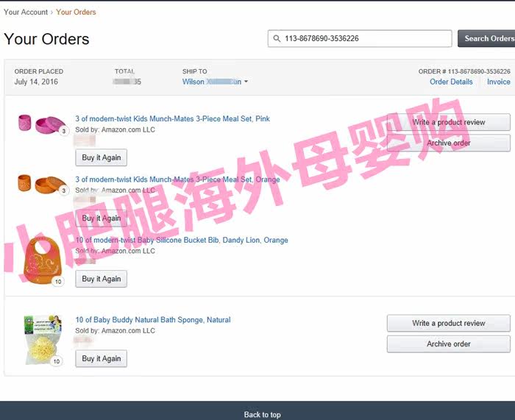The height and width of the screenshot is (420, 515).
Task: Write a product review for bath sponge
Action: pos(449,323)
